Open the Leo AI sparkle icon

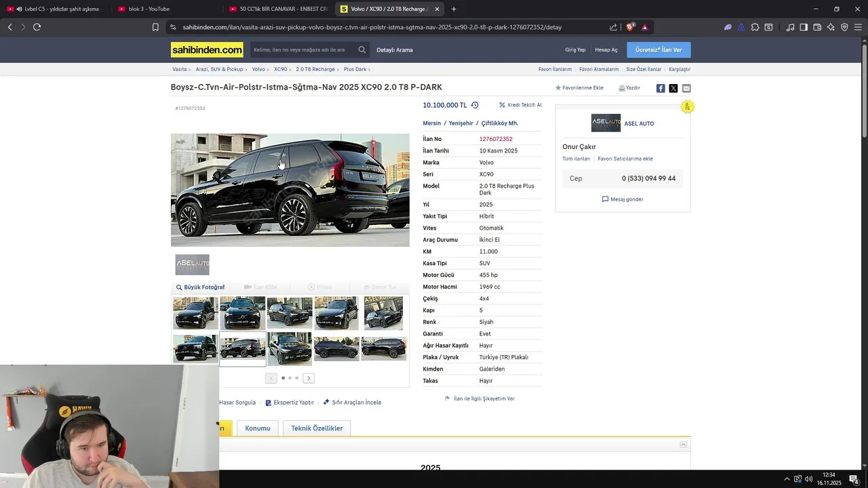tap(831, 27)
